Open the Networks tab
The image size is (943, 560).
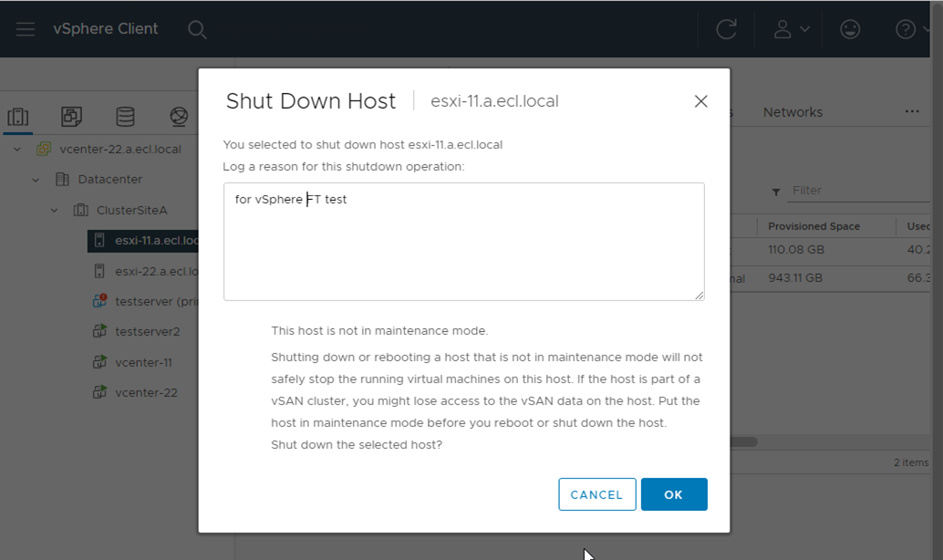coord(793,112)
